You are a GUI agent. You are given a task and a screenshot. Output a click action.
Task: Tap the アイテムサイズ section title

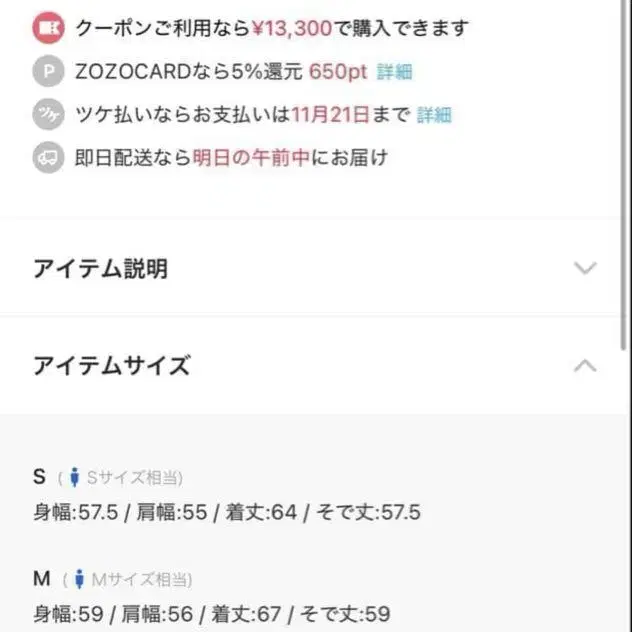coord(111,366)
